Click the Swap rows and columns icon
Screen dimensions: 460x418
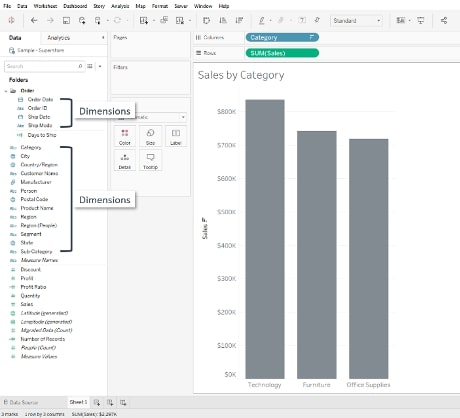(206, 21)
